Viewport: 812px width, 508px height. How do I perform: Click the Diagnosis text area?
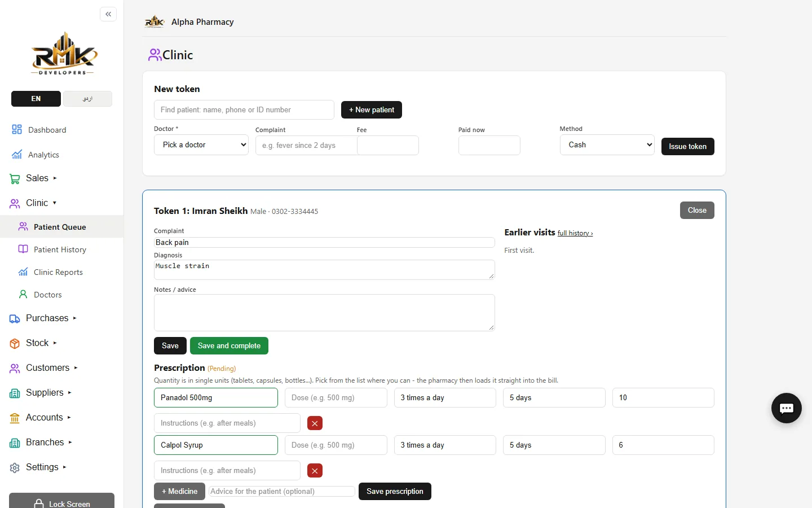(324, 270)
